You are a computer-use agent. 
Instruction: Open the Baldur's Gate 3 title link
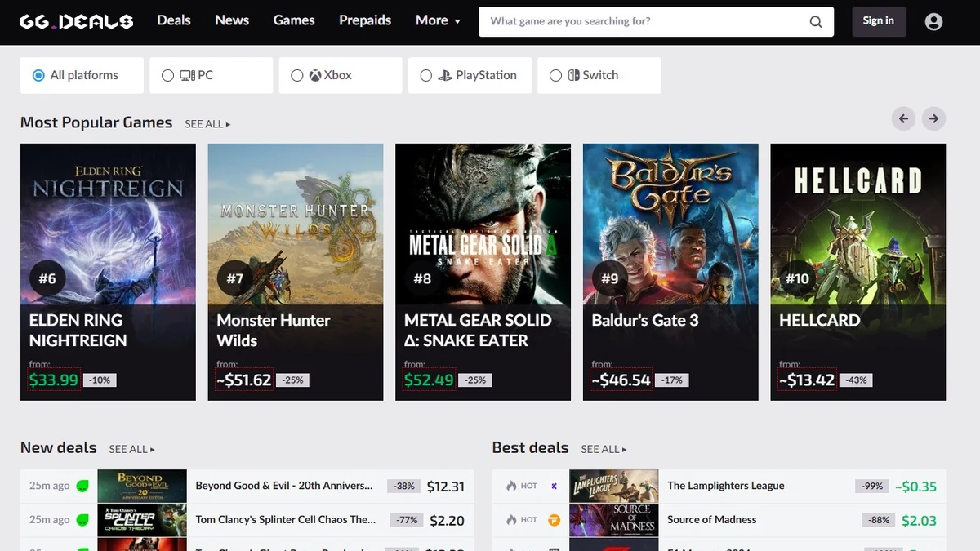click(645, 320)
